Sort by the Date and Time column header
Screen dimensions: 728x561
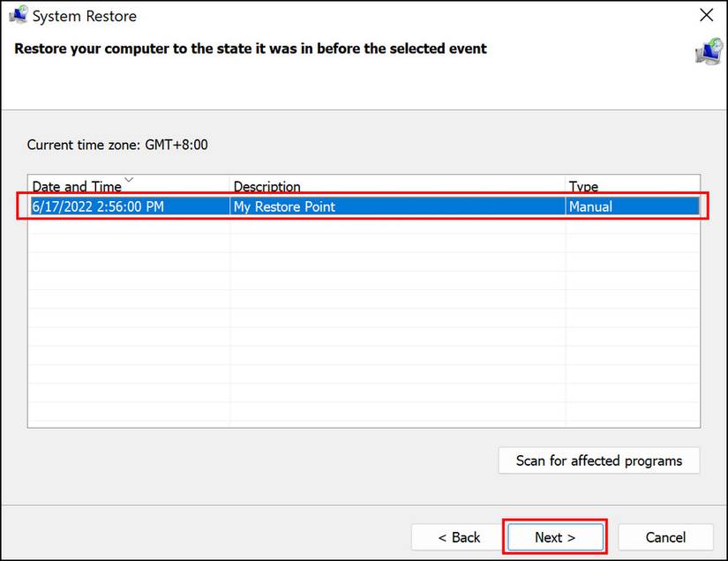77,186
